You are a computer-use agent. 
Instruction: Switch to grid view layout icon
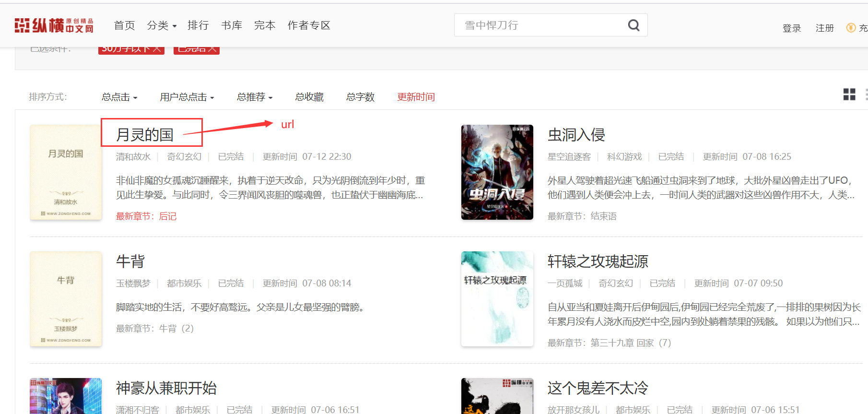point(849,95)
